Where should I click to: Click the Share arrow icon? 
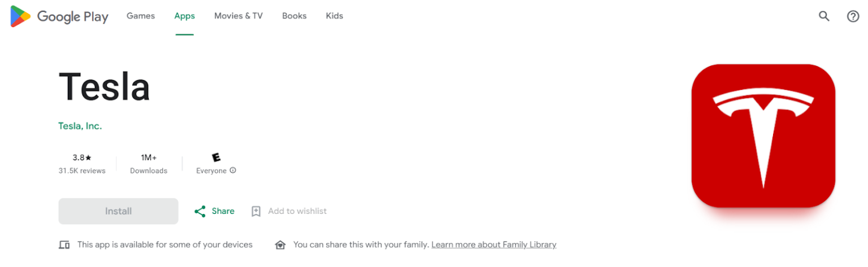[199, 211]
